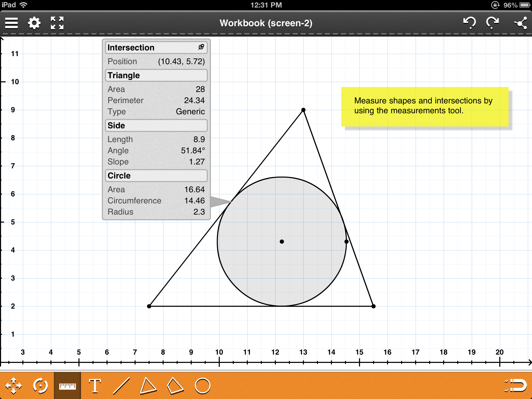Toggle the snapping magnet icon
Image resolution: width=532 pixels, height=399 pixels.
point(516,385)
